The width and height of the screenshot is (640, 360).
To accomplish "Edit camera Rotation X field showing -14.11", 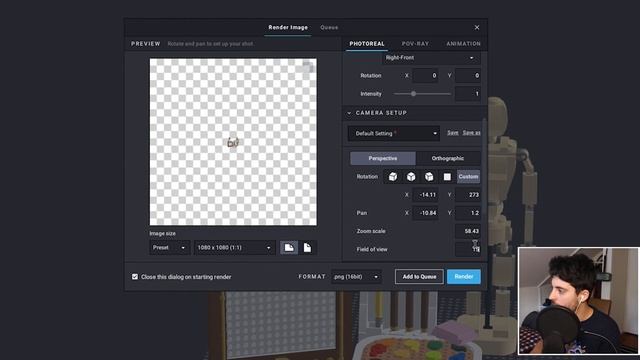I will pyautogui.click(x=425, y=195).
